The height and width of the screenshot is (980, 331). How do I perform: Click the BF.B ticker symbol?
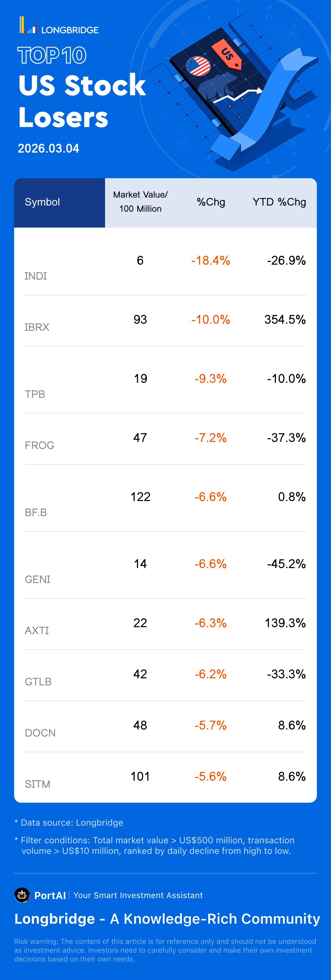click(x=36, y=512)
